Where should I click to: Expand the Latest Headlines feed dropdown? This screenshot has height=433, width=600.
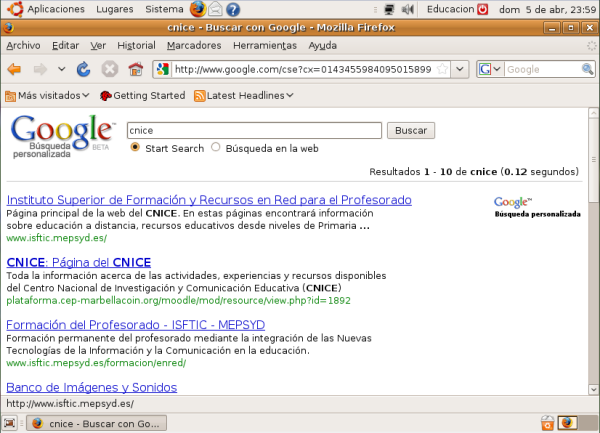(x=290, y=96)
